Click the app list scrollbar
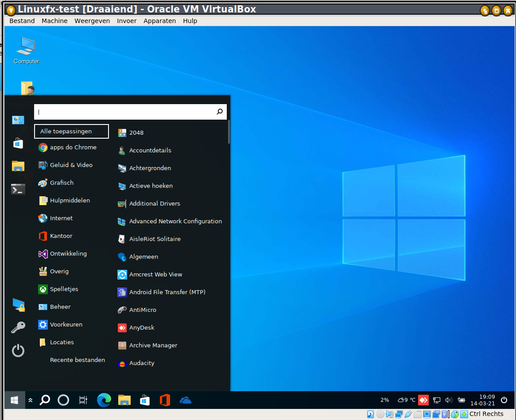This screenshot has width=516, height=420. (x=229, y=132)
